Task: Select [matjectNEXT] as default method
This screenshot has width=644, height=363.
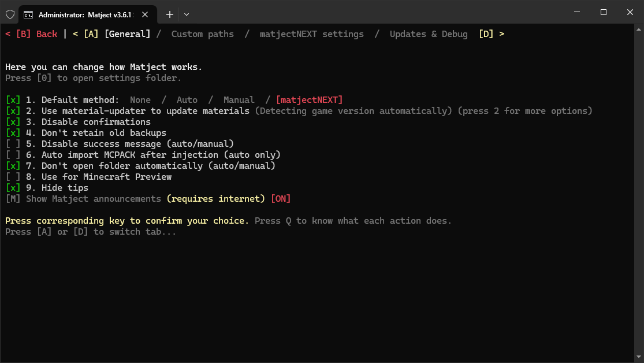Action: (309, 100)
